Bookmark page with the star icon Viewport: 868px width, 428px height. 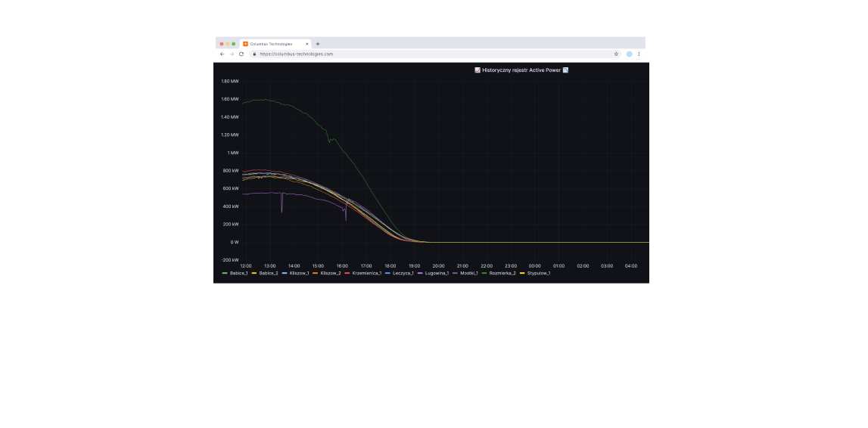(x=616, y=54)
